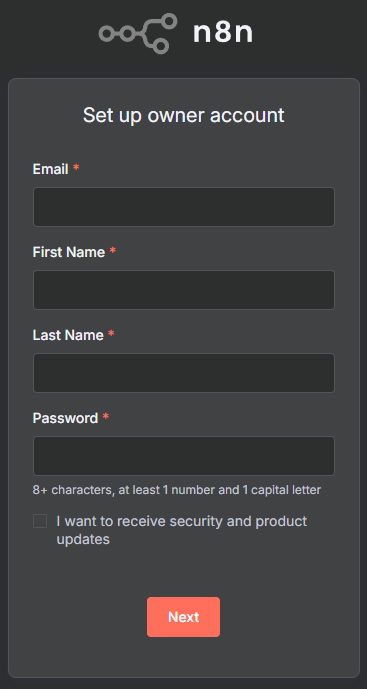Image resolution: width=367 pixels, height=689 pixels.
Task: Click the first circle node in the logo
Action: 107,34
